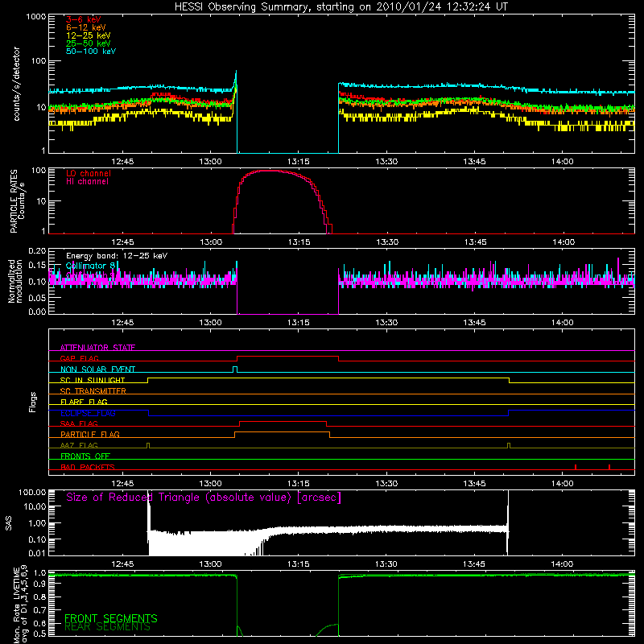The image size is (644, 644).
Task: Click the peak of the particle rates curve
Action: tap(269, 171)
